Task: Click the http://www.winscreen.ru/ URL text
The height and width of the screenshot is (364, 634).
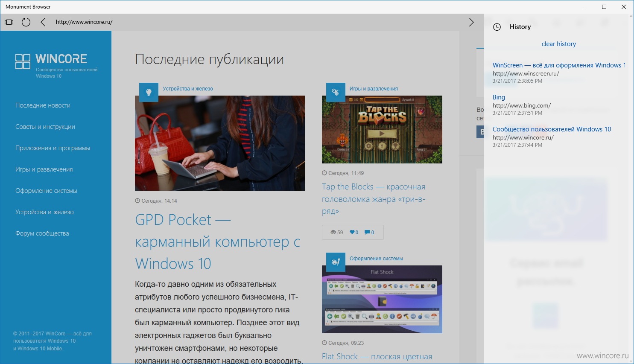Action: click(x=526, y=73)
